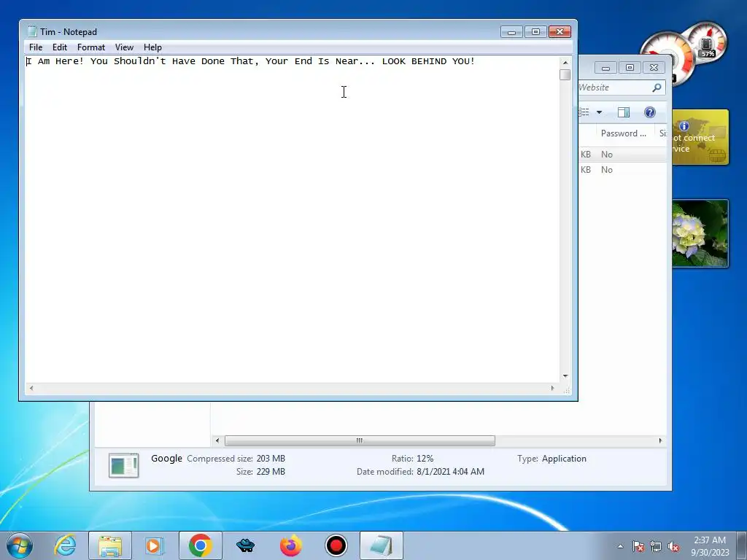Open the red record button app in taskbar
Screen dimensions: 747x560
[x=336, y=545]
